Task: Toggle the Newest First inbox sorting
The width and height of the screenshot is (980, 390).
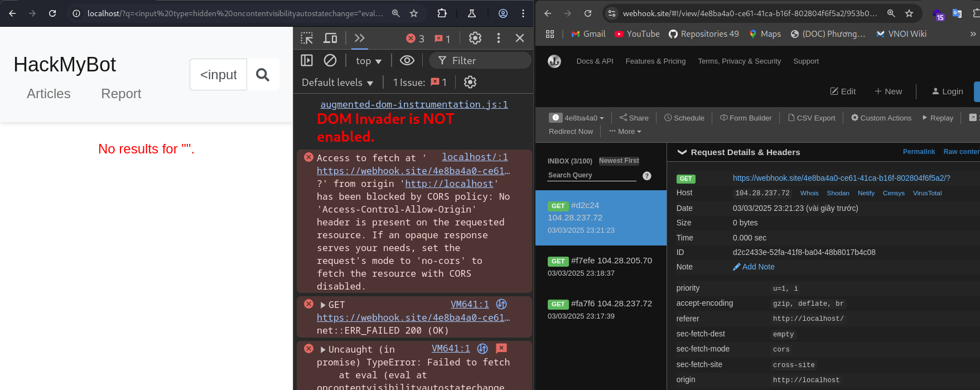Action: coord(619,161)
